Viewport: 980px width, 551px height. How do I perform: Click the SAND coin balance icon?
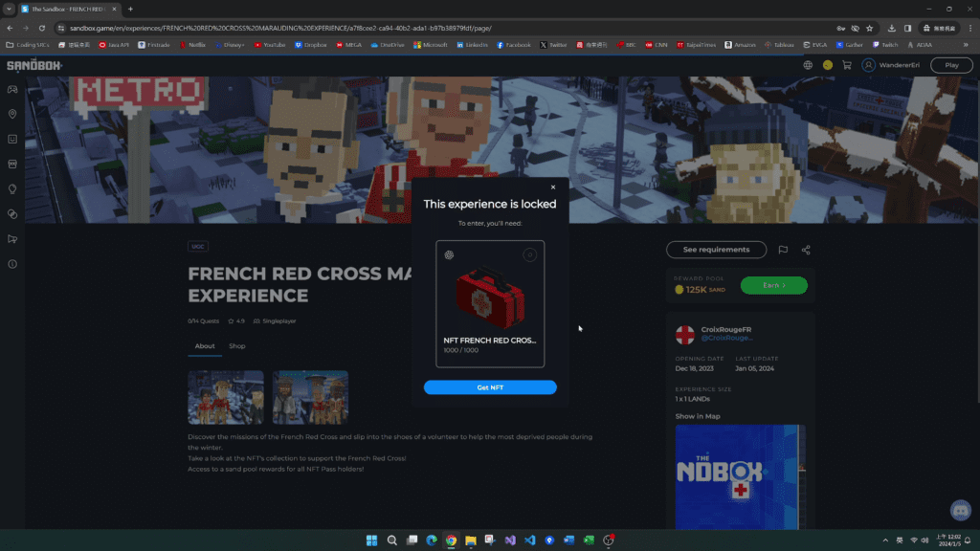pos(828,65)
